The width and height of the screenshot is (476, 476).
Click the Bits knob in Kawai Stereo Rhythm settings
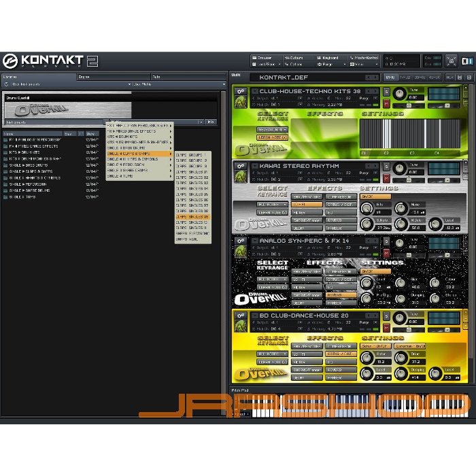[367, 208]
